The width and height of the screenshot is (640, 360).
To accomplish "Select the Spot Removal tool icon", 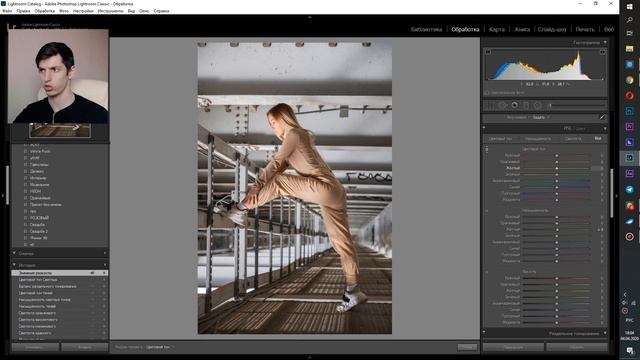I will [502, 105].
